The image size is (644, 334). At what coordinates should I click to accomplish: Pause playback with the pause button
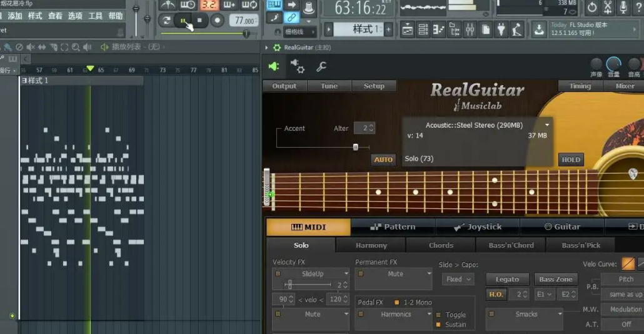coord(183,20)
